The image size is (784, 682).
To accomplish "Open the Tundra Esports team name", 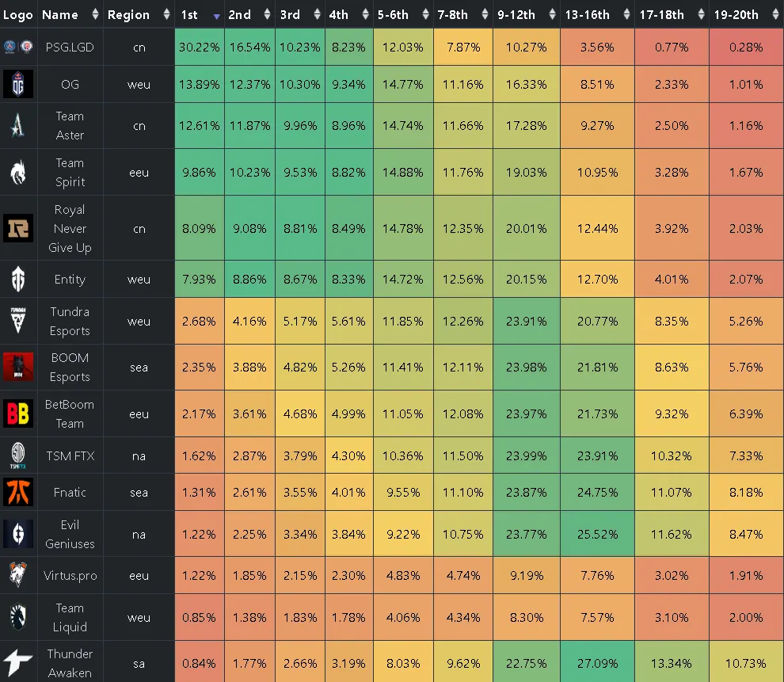I will pos(70,321).
